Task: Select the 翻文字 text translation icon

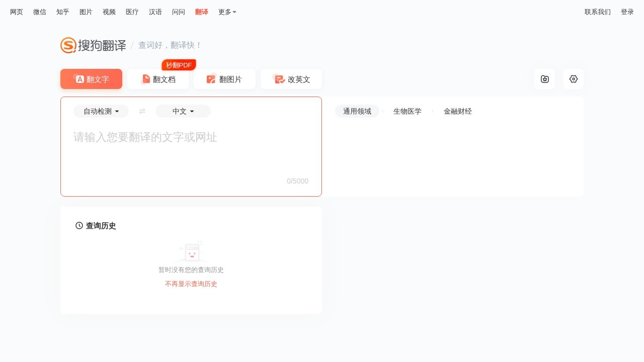Action: (x=79, y=79)
